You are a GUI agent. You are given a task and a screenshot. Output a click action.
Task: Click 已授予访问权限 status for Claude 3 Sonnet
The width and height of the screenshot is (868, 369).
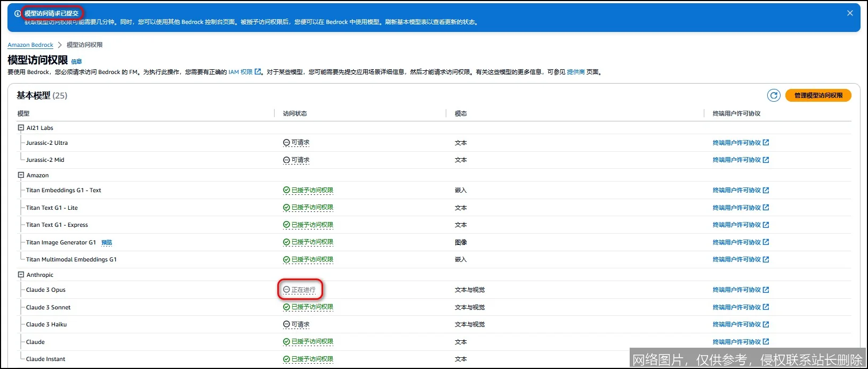pos(312,307)
